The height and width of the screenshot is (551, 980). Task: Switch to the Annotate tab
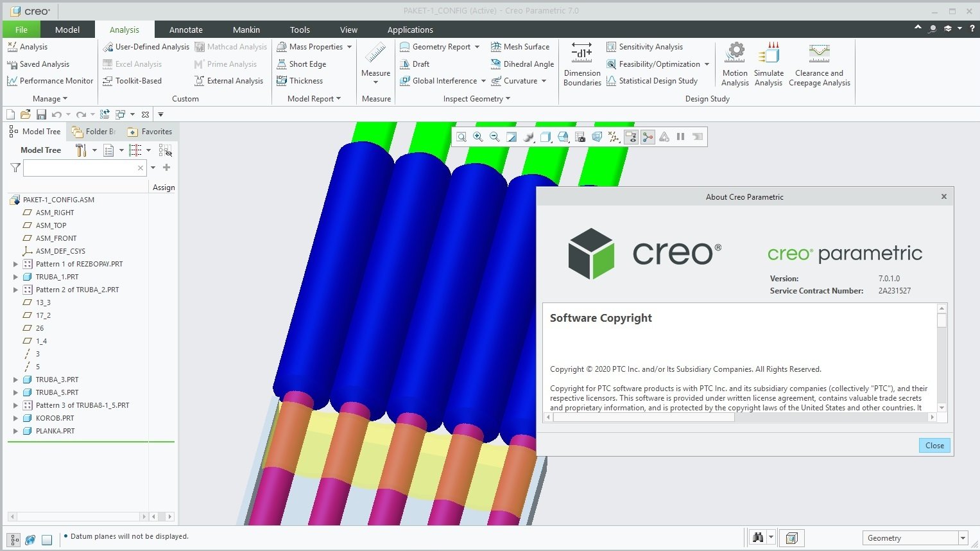coord(186,30)
